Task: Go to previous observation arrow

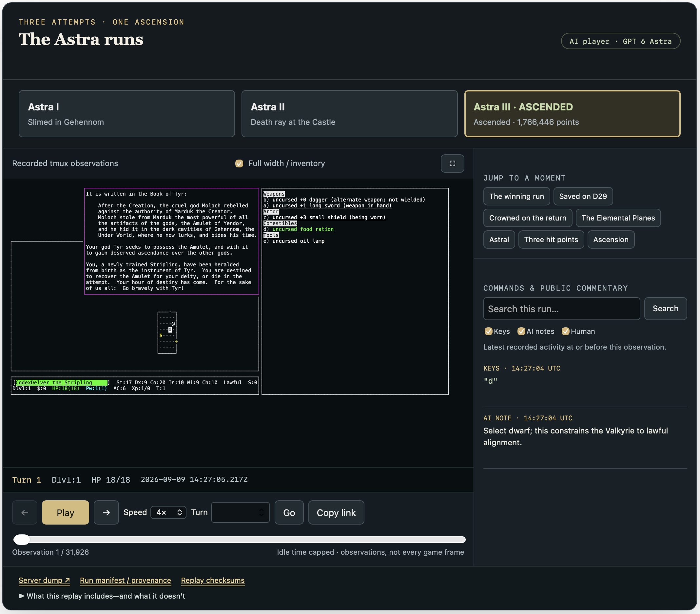Action: (x=25, y=512)
